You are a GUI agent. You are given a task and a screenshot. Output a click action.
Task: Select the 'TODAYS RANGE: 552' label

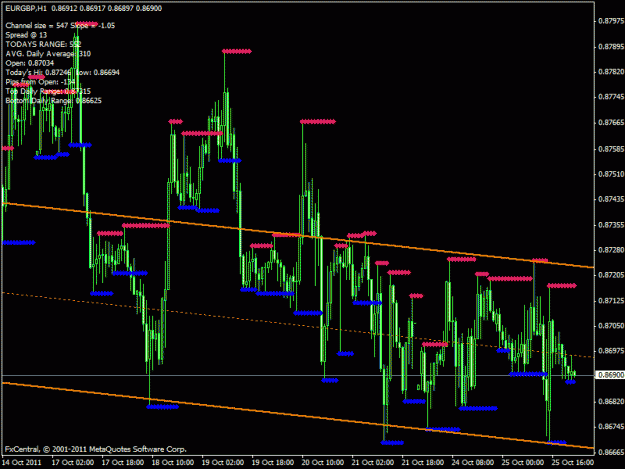point(43,44)
